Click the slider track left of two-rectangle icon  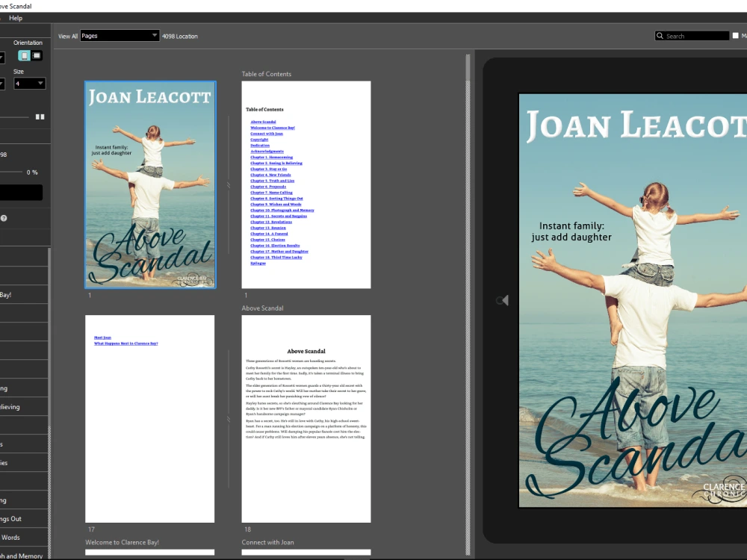point(14,116)
